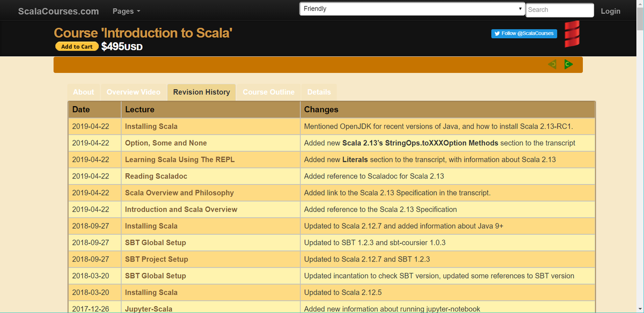
Task: Add the course to cart
Action: 77,47
